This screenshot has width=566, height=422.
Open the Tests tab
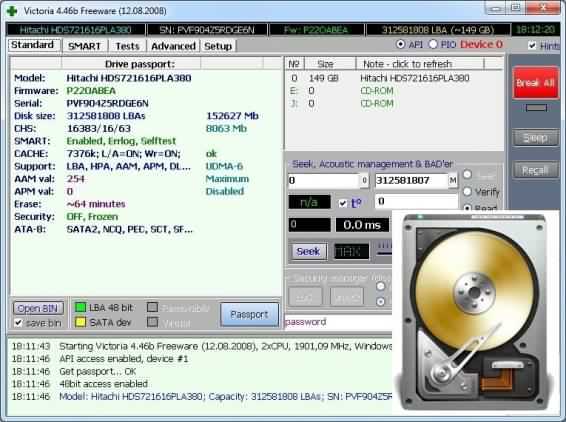(x=127, y=46)
